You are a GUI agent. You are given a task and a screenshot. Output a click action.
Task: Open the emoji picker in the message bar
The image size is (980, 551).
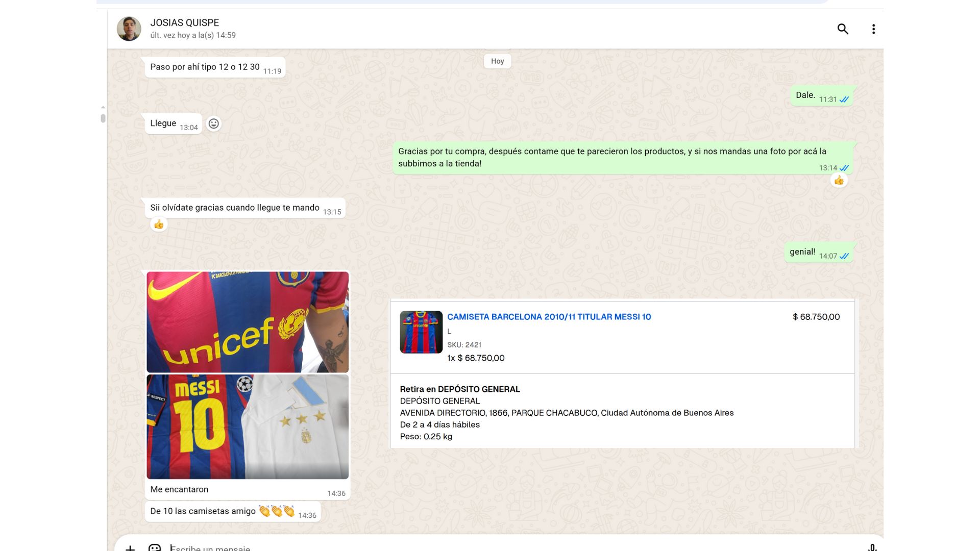155,548
